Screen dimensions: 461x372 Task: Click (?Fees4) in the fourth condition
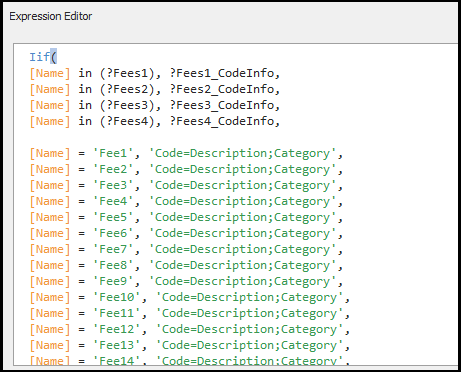click(x=127, y=121)
